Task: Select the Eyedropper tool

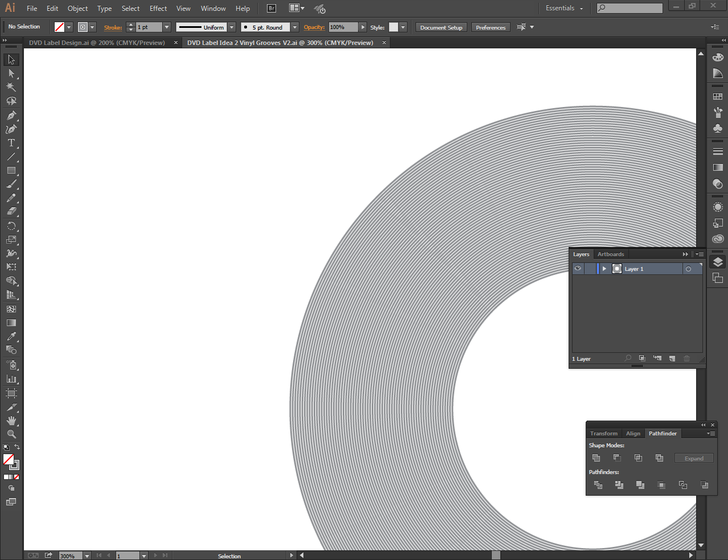Action: pos(11,336)
